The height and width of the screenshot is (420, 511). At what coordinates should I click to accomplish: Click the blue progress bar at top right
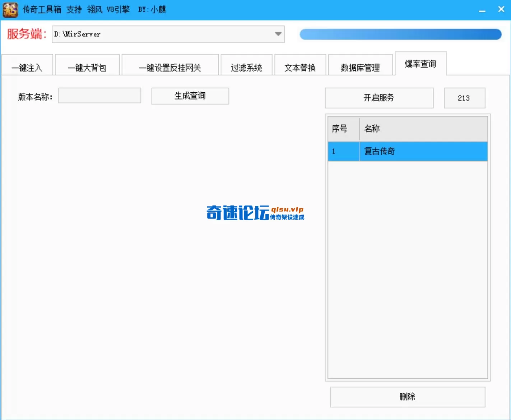tap(400, 34)
